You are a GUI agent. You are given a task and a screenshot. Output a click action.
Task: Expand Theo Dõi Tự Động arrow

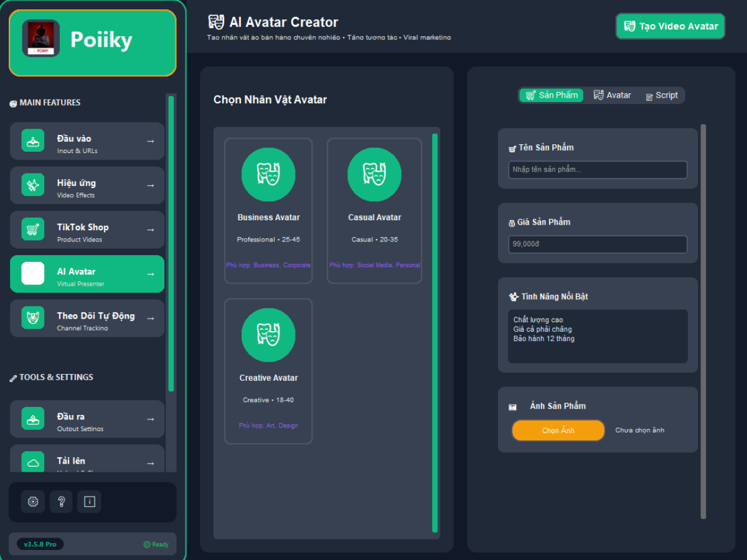click(151, 319)
